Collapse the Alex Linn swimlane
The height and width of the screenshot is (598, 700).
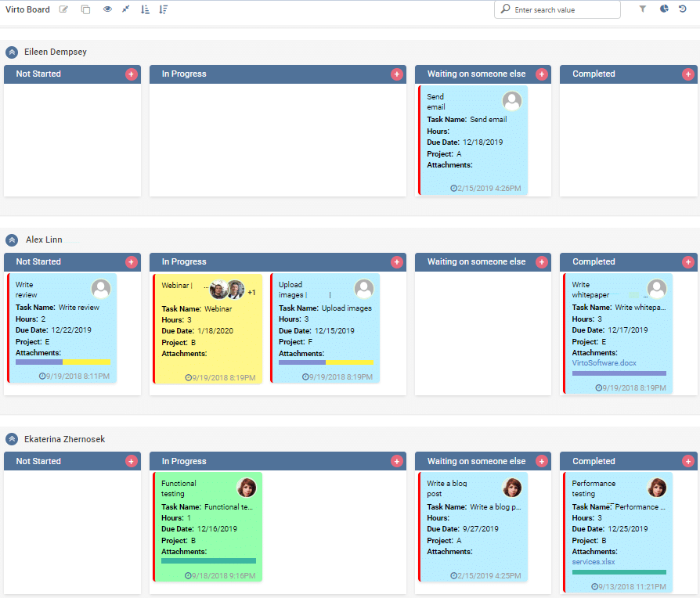[x=12, y=240]
